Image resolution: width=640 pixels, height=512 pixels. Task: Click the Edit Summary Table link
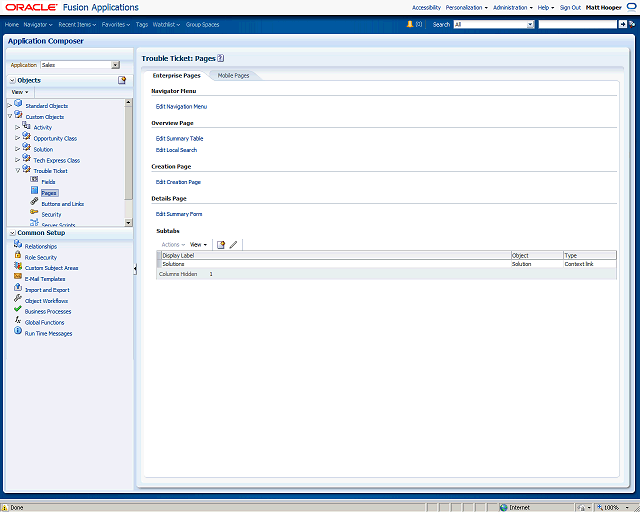click(179, 138)
